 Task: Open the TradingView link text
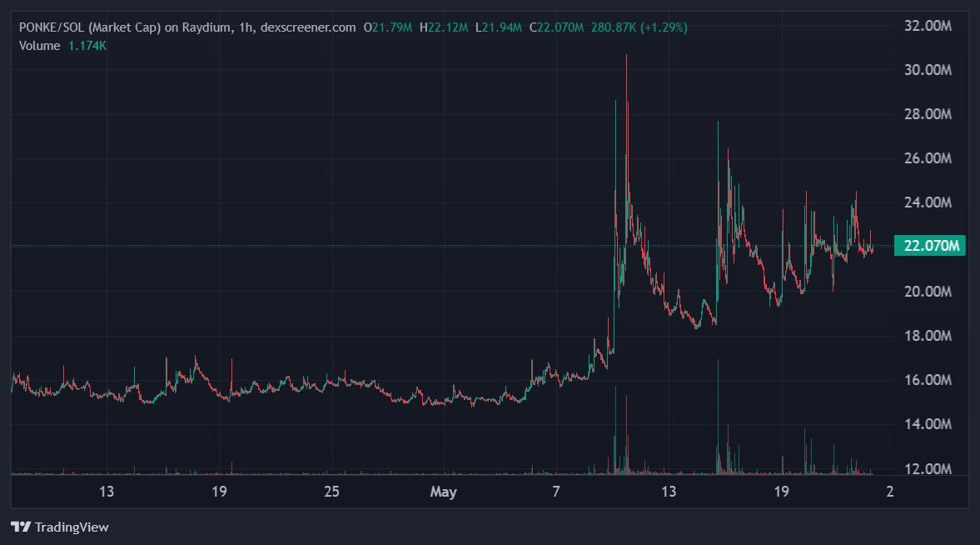72,527
